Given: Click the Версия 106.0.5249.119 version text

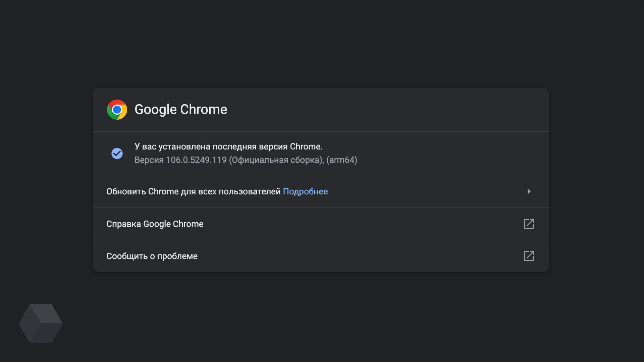Looking at the screenshot, I should click(x=246, y=160).
